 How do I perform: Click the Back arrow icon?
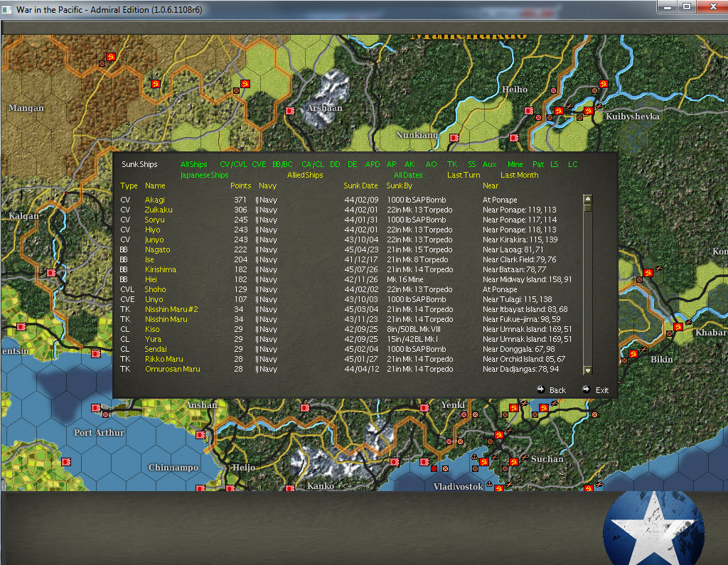[541, 389]
